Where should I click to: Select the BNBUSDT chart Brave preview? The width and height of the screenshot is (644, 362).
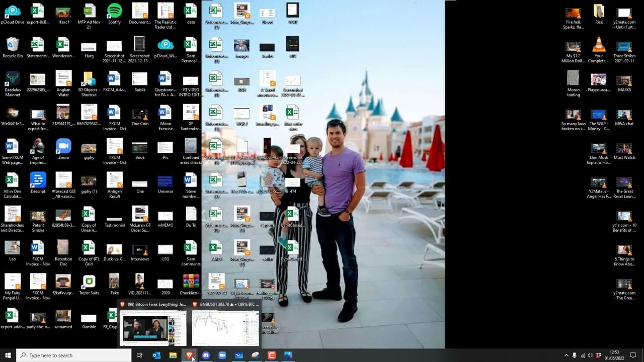[225, 323]
